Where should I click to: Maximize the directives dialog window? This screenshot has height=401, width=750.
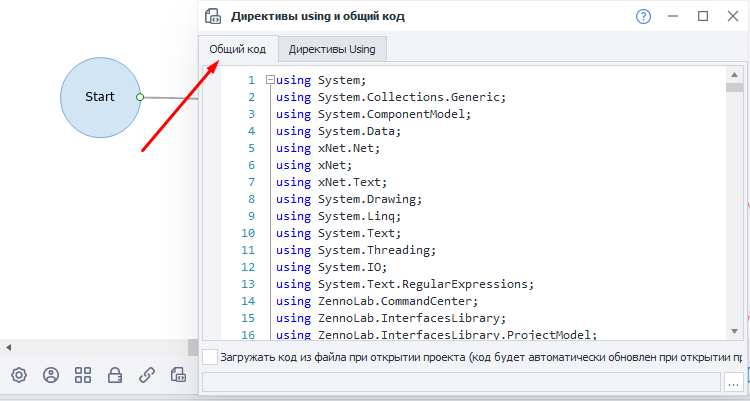tap(703, 16)
